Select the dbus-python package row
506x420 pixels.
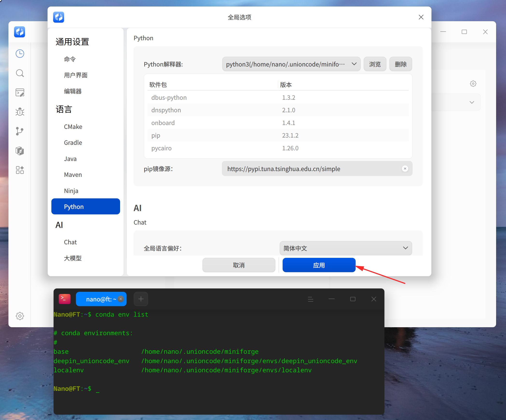click(x=278, y=97)
